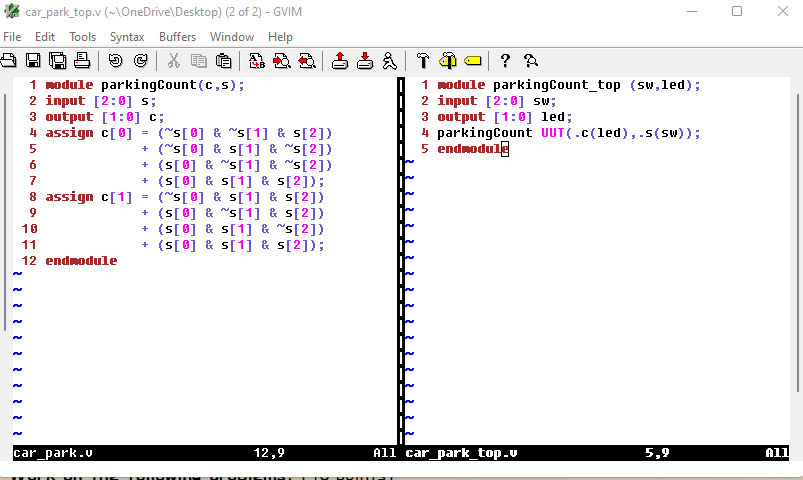Open the Syntax menu

pos(127,37)
